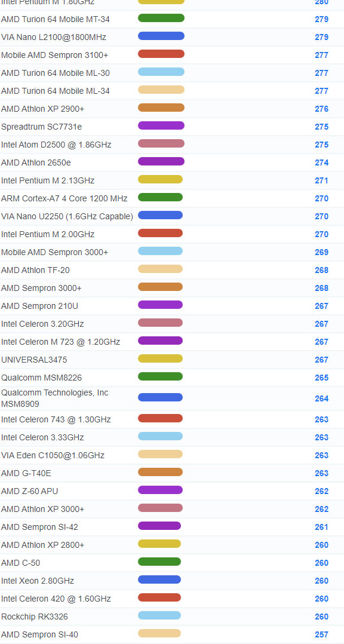Select the AMD C-50 entry
Screen dimensions: 344x644
pyautogui.click(x=20, y=563)
